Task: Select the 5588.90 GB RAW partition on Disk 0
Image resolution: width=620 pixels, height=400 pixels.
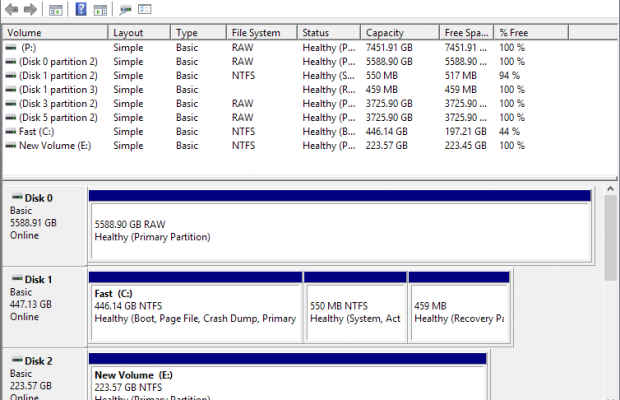Action: (x=340, y=230)
